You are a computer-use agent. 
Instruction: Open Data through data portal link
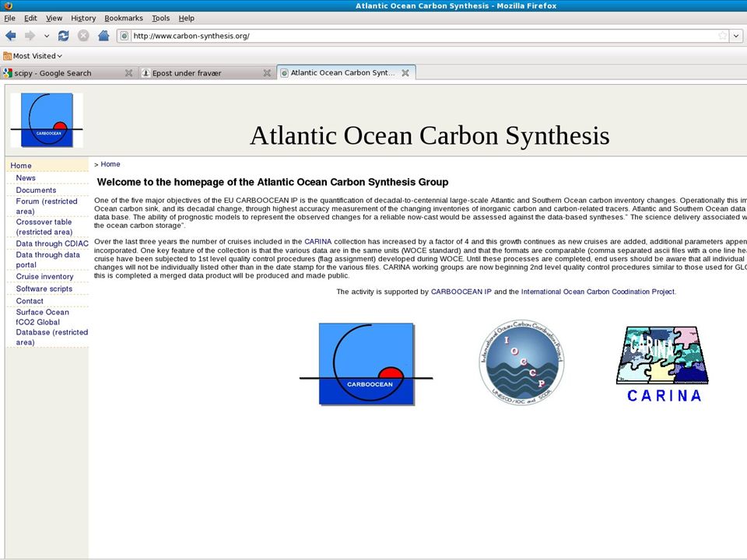(48, 260)
